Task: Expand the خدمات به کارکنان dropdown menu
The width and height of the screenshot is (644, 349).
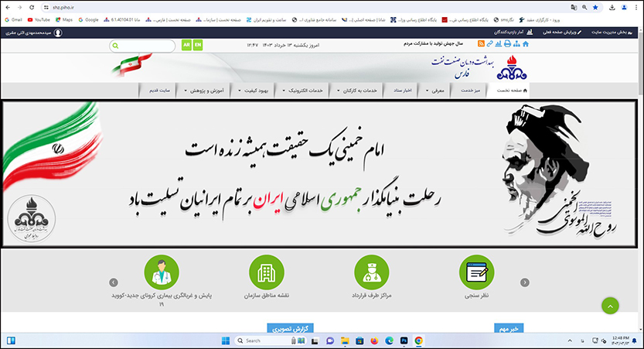Action: (x=357, y=91)
